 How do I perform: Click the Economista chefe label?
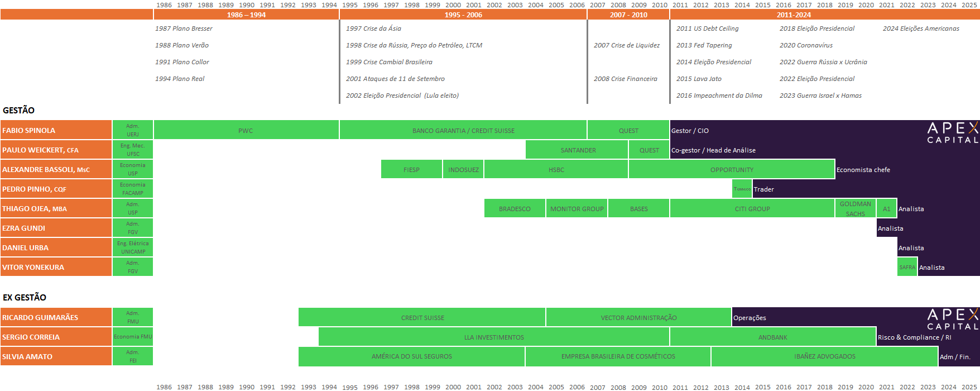point(863,170)
